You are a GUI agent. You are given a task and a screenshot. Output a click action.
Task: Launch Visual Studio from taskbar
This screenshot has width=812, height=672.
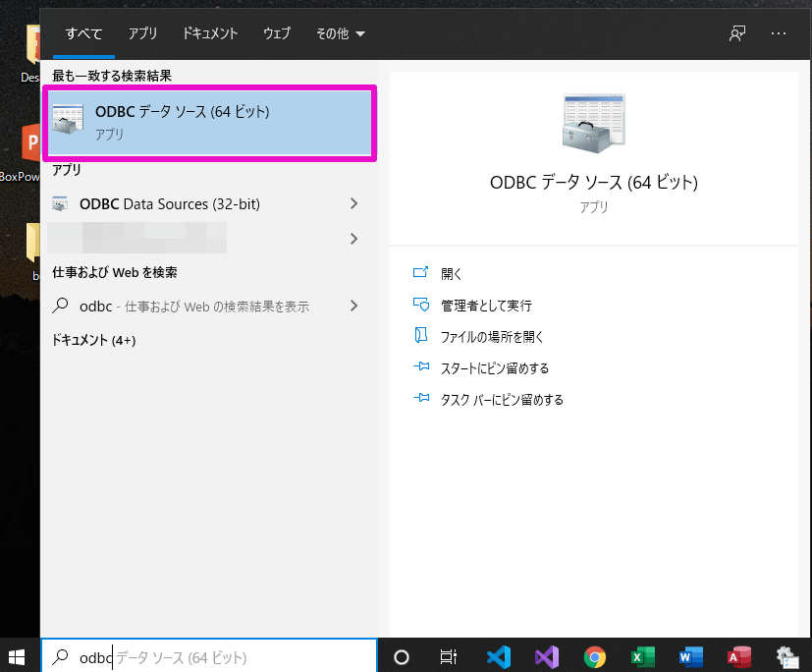[x=547, y=657]
